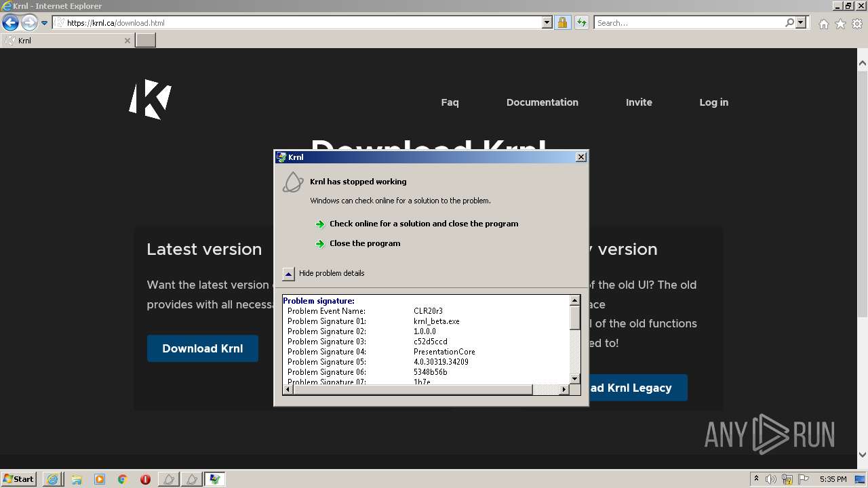Click the Download Krnl button
The height and width of the screenshot is (488, 868).
203,348
